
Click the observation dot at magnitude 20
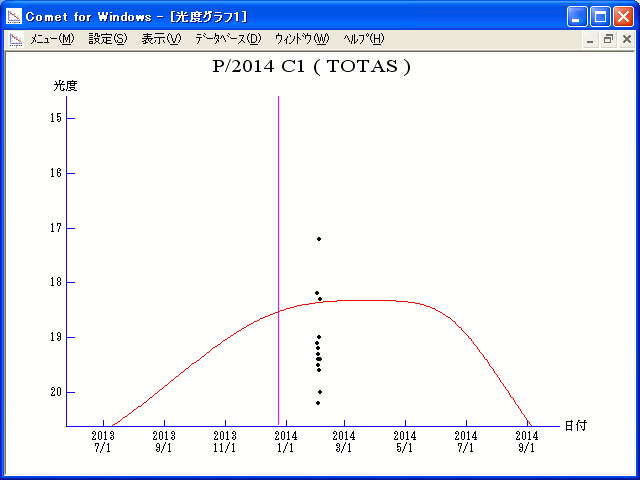[320, 392]
